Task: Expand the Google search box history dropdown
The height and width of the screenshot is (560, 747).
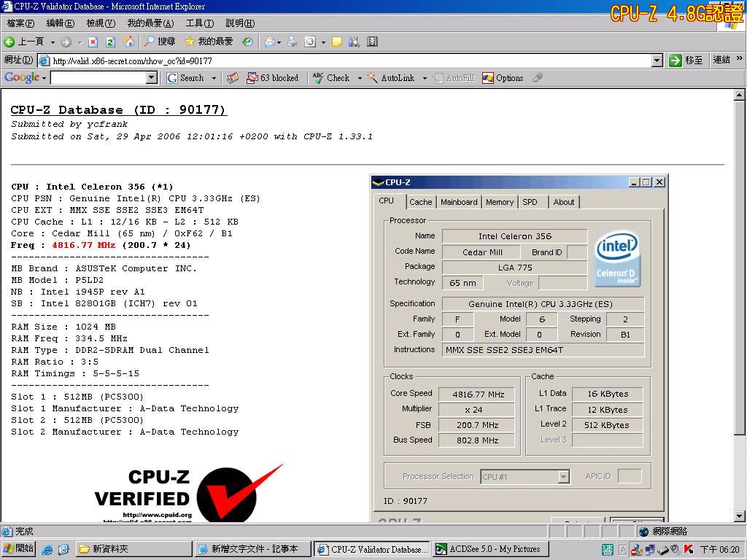Action: point(152,77)
